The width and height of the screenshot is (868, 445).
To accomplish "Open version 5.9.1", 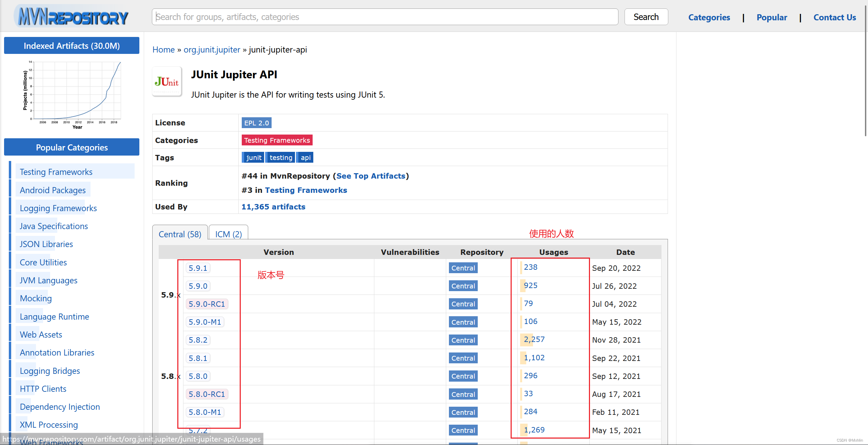I will (198, 268).
